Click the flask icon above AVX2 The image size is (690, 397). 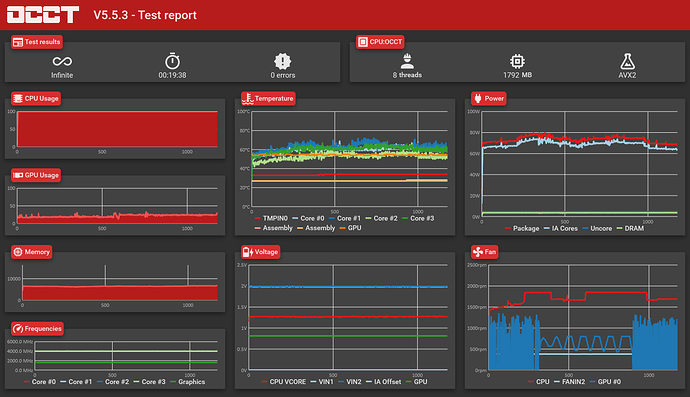[627, 61]
